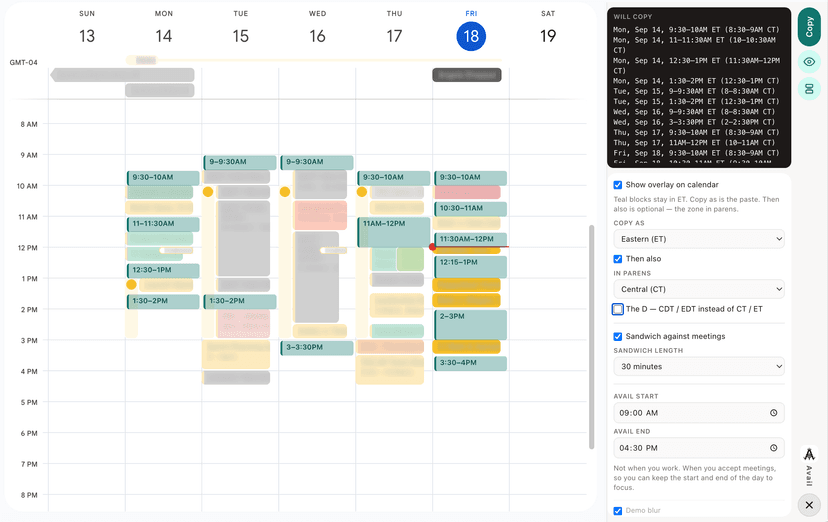Viewport: 828px width, 522px height.
Task: Toggle Sandwich against meetings checkbox
Action: pyautogui.click(x=617, y=336)
